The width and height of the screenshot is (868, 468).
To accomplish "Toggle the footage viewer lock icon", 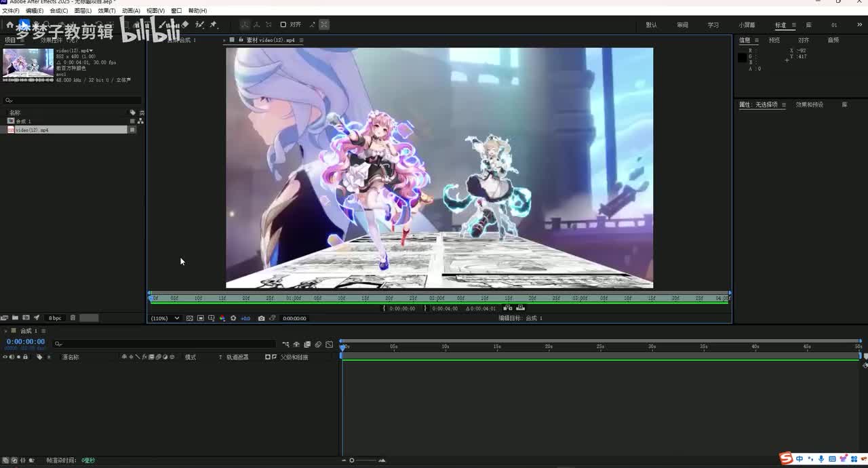I will tap(241, 40).
